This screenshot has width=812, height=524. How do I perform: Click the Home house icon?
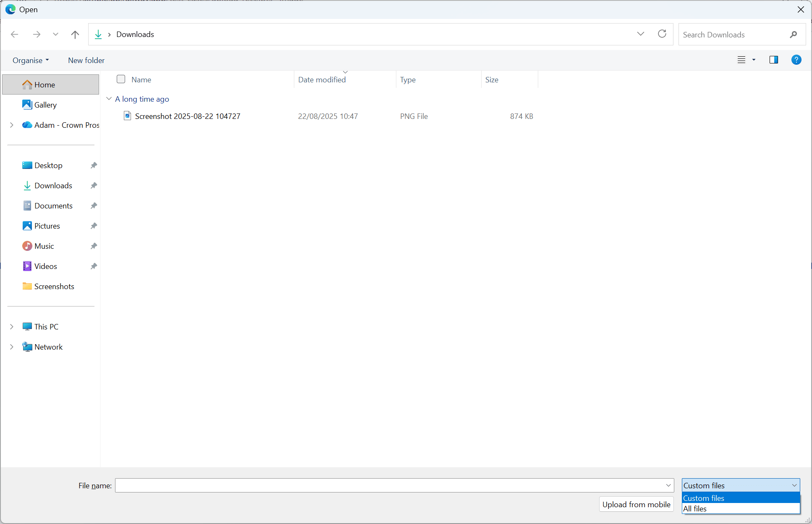tap(27, 84)
